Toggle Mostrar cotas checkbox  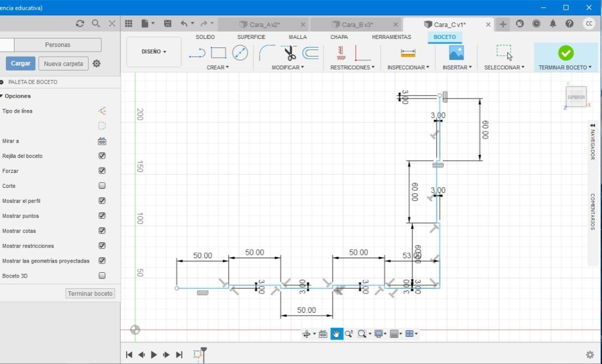pyautogui.click(x=101, y=231)
